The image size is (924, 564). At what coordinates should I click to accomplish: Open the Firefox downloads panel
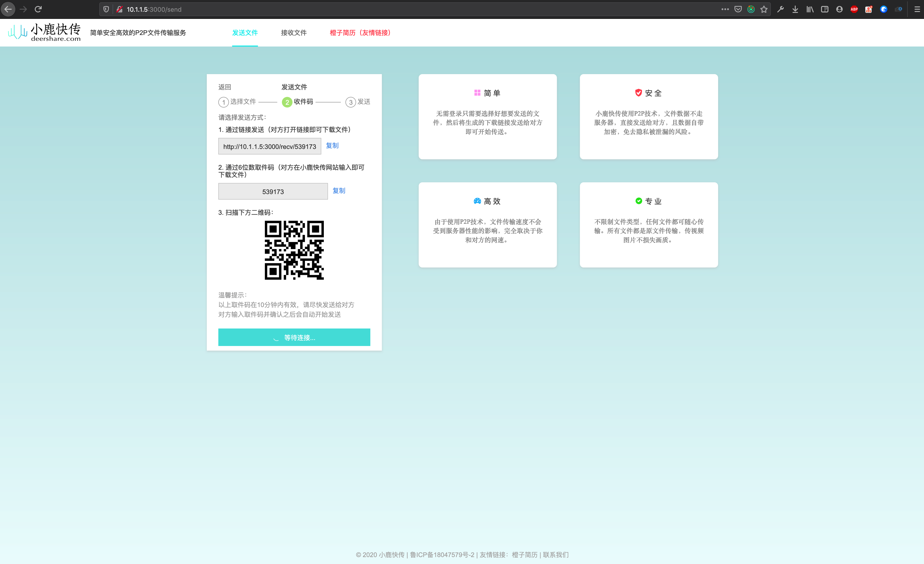(795, 9)
